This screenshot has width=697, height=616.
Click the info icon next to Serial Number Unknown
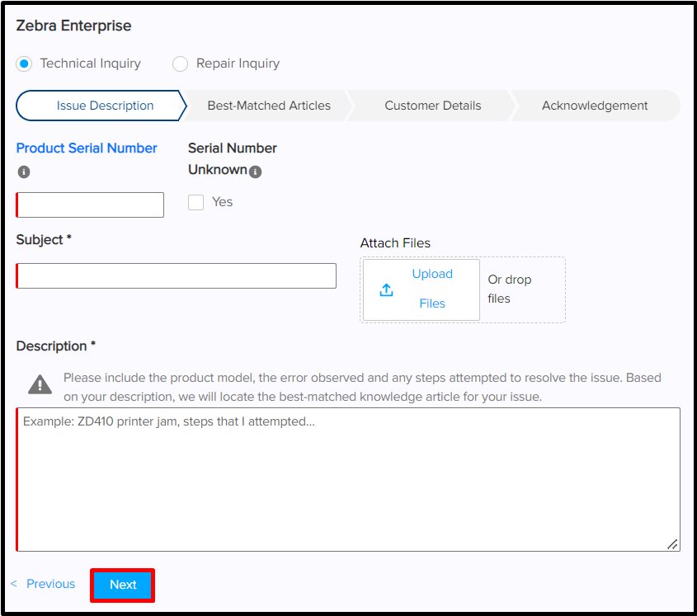[256, 171]
